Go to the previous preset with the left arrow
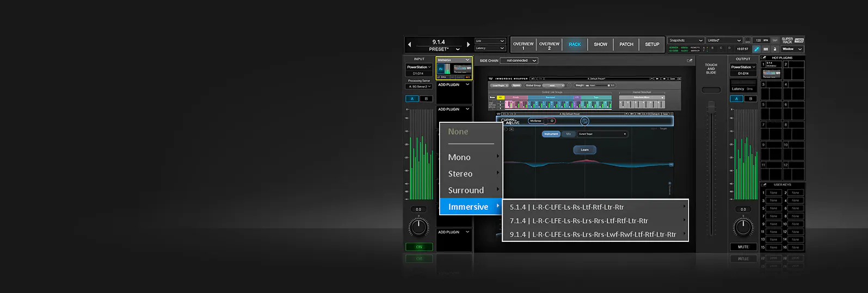868x293 pixels. click(x=410, y=45)
